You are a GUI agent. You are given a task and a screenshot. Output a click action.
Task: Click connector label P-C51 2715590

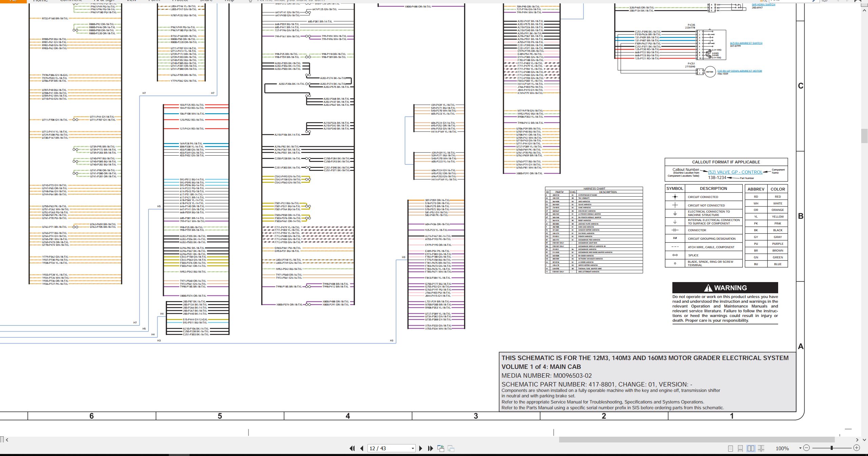click(x=690, y=65)
